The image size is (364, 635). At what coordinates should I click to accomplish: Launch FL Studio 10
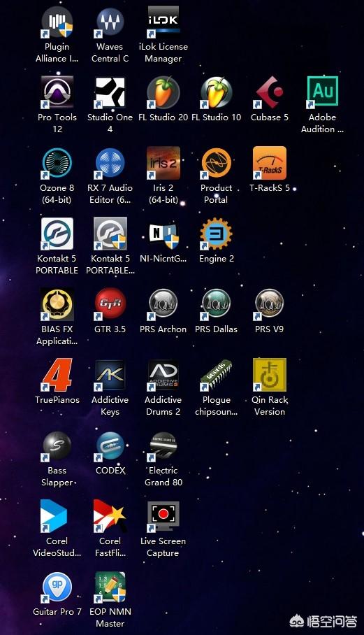[x=217, y=92]
